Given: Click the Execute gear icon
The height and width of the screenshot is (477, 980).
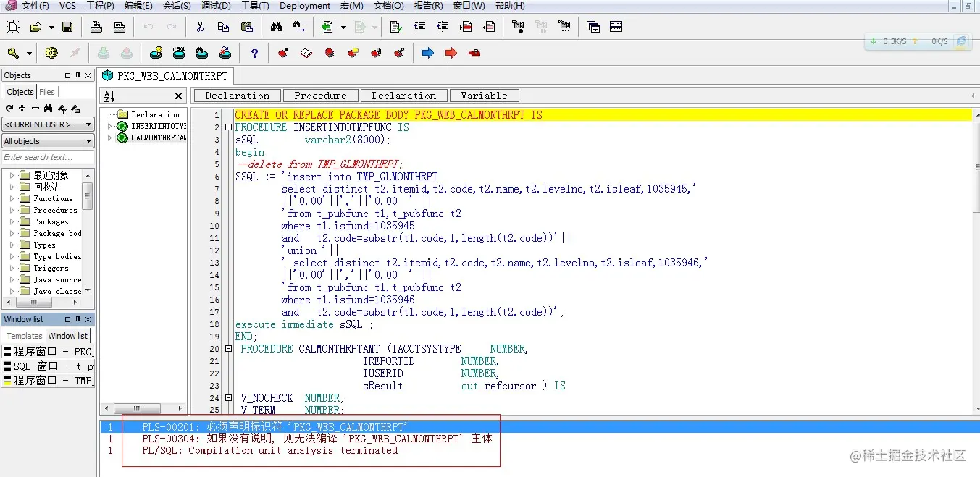Looking at the screenshot, I should (51, 53).
